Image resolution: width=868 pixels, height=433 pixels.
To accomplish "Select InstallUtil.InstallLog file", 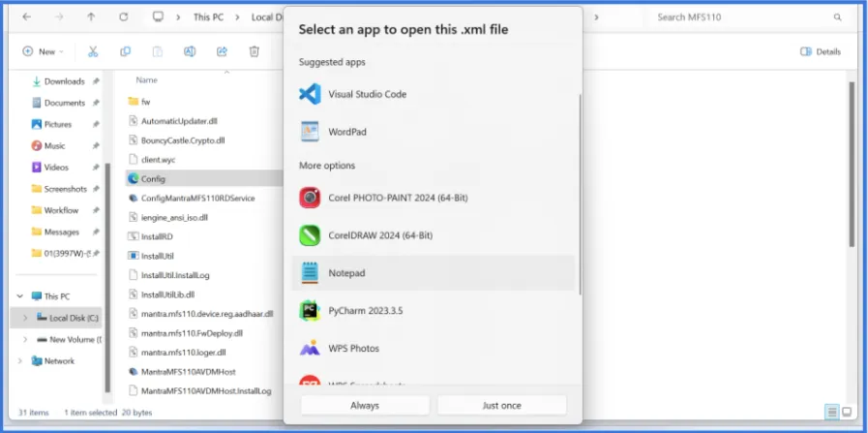I will tap(175, 275).
